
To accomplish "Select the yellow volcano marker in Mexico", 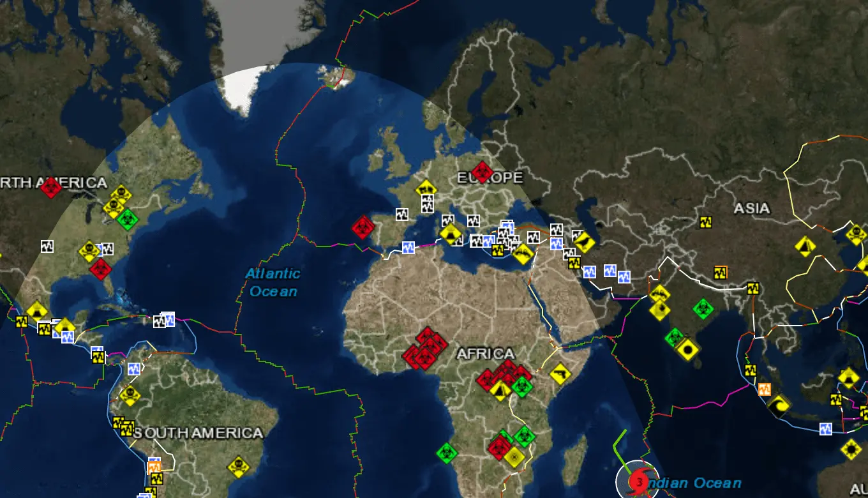I will pyautogui.click(x=38, y=312).
